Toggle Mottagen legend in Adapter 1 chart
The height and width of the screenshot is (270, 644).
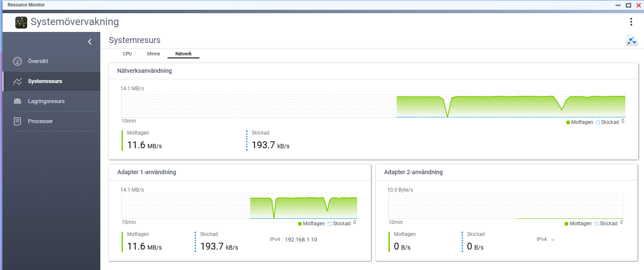311,224
